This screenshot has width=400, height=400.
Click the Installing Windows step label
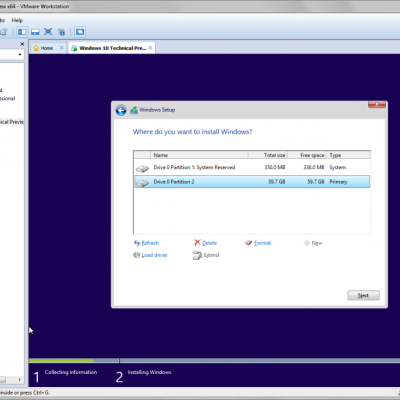(149, 372)
